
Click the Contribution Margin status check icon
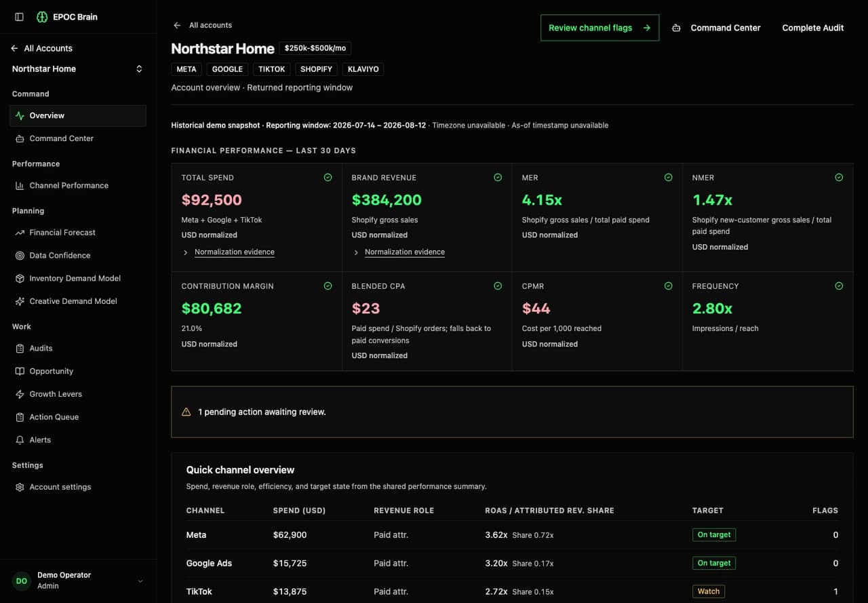(328, 286)
